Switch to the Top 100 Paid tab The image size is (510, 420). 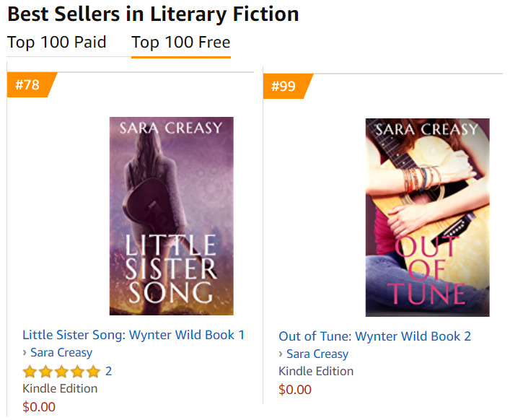coord(56,43)
